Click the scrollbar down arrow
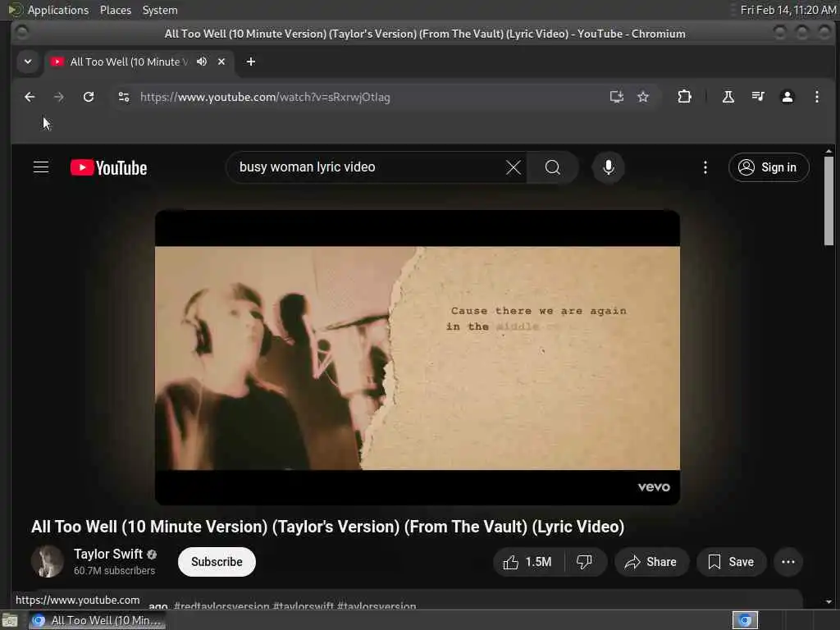 pyautogui.click(x=829, y=602)
